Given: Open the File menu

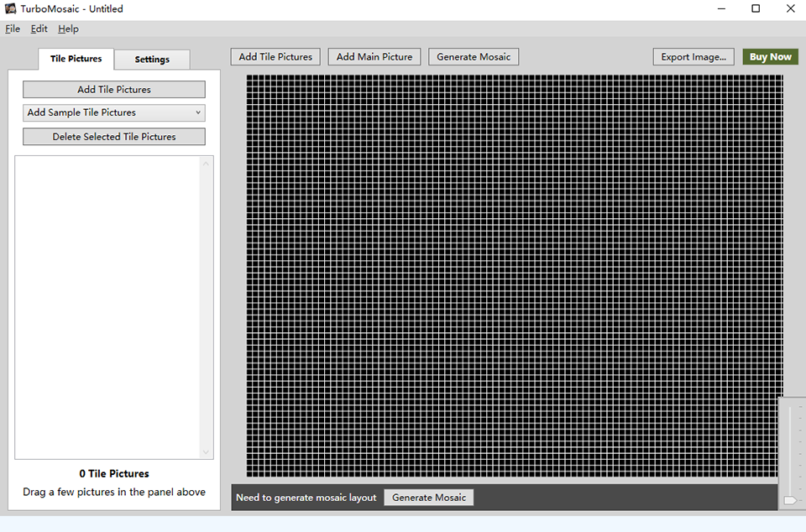Looking at the screenshot, I should click(13, 29).
